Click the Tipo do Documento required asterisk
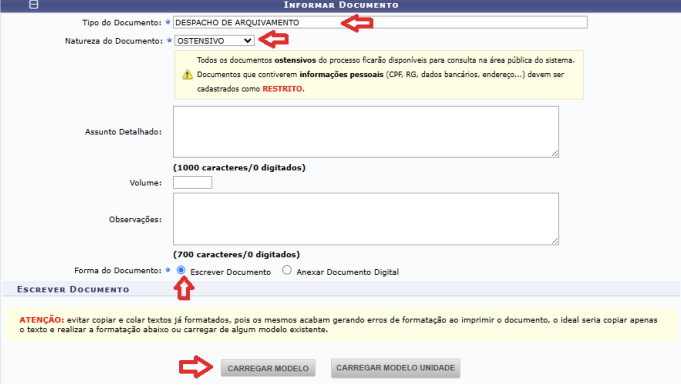The image size is (681, 387). [168, 22]
